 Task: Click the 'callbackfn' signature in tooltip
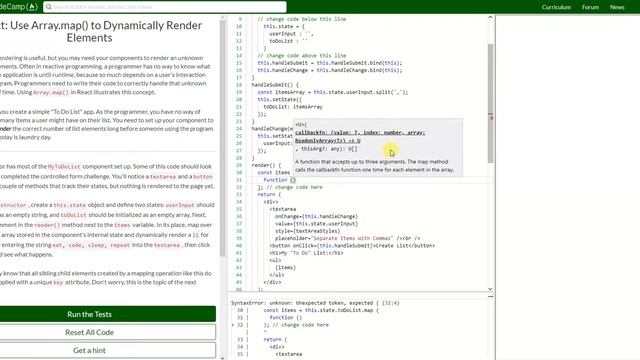coord(360,137)
